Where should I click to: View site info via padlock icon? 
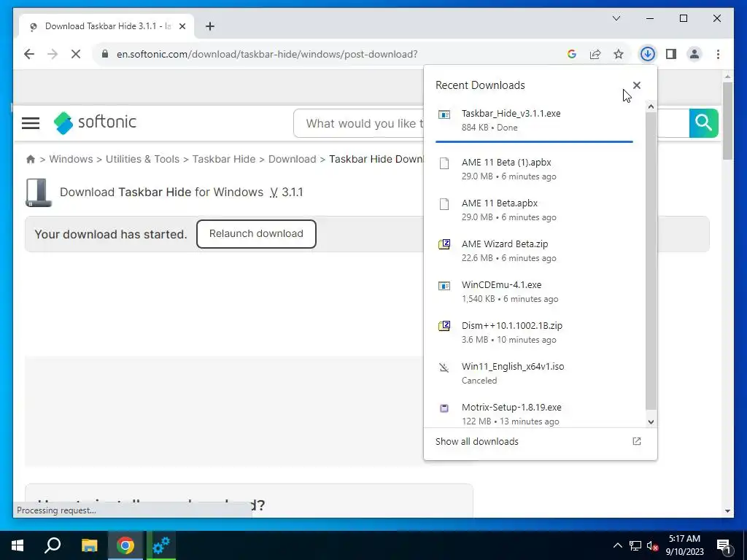[x=105, y=54]
